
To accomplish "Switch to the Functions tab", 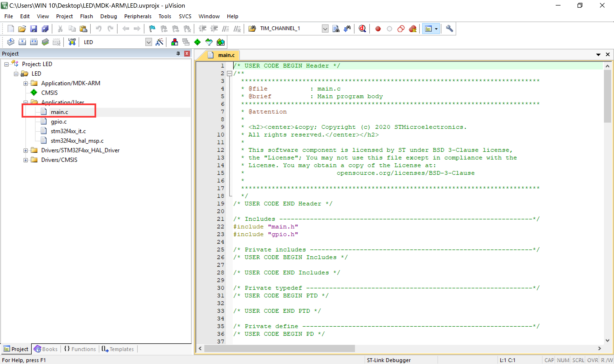I will 80,349.
